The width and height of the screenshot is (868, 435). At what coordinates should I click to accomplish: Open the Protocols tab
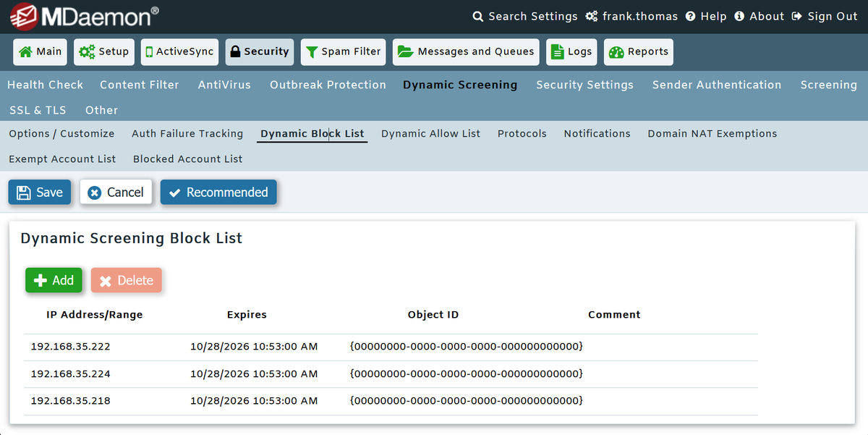click(x=522, y=134)
